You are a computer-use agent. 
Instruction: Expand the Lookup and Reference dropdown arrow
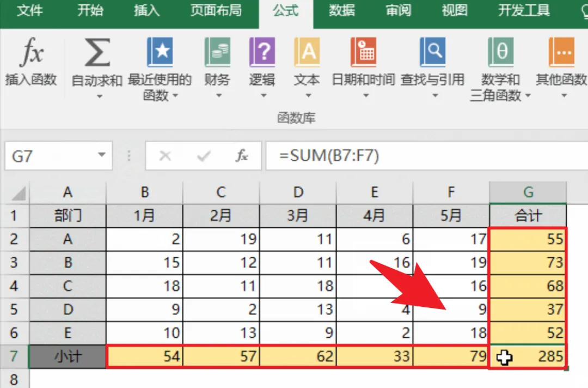[x=435, y=96]
